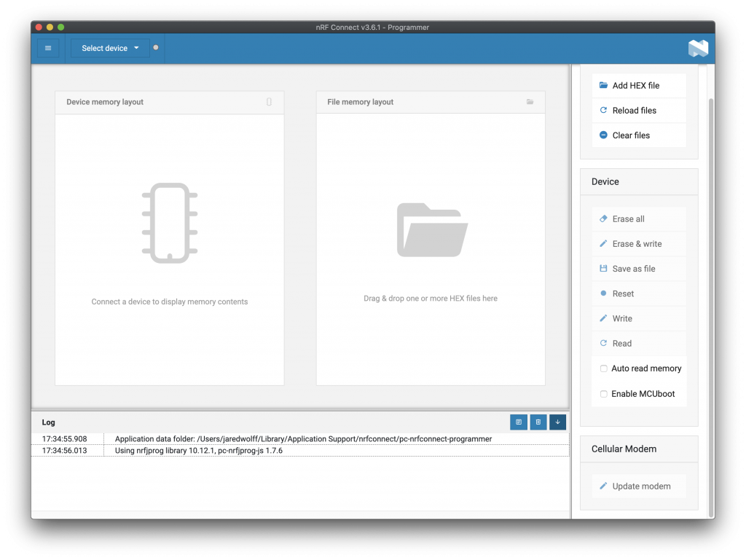Click the connection status dot beside Select device
Viewport: 746px width, 560px height.
[x=156, y=47]
